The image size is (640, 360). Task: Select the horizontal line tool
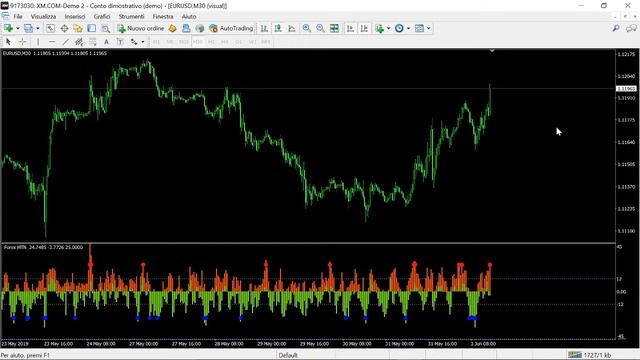(52, 42)
